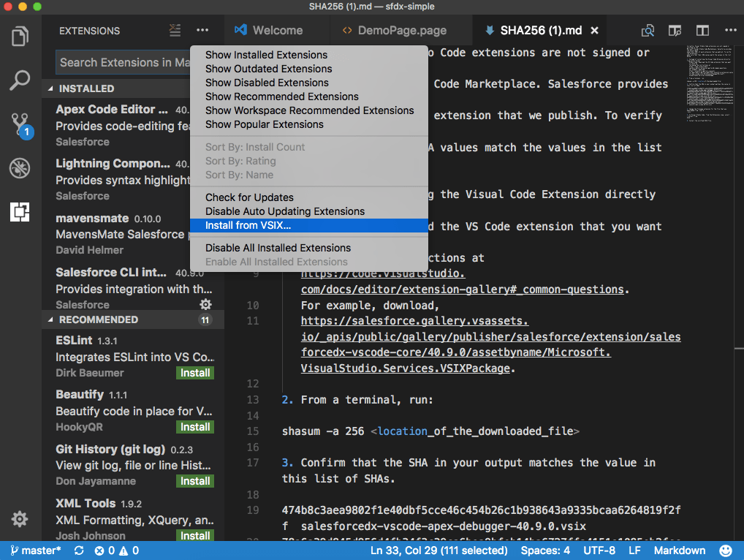
Task: Install the XML Tools extension
Action: (195, 535)
